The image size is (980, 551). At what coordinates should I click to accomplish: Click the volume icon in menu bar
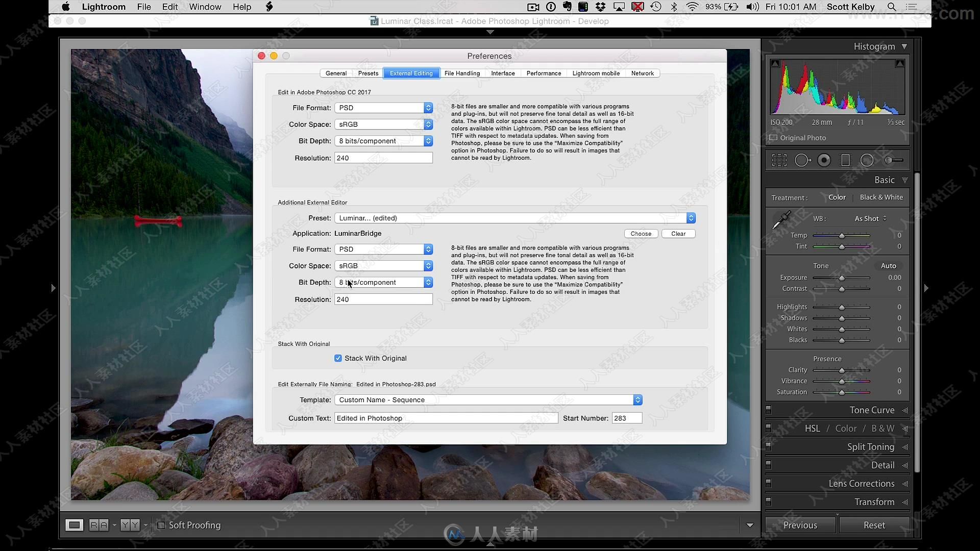click(752, 7)
